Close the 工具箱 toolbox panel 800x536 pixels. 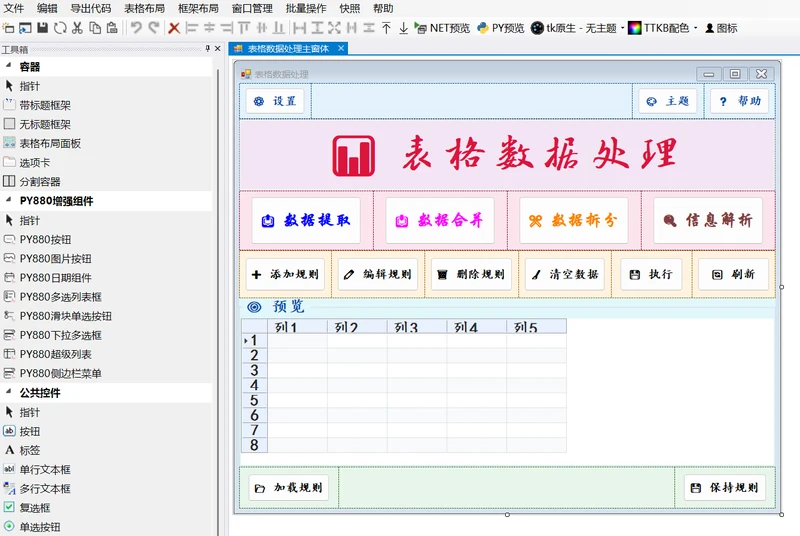tap(218, 48)
